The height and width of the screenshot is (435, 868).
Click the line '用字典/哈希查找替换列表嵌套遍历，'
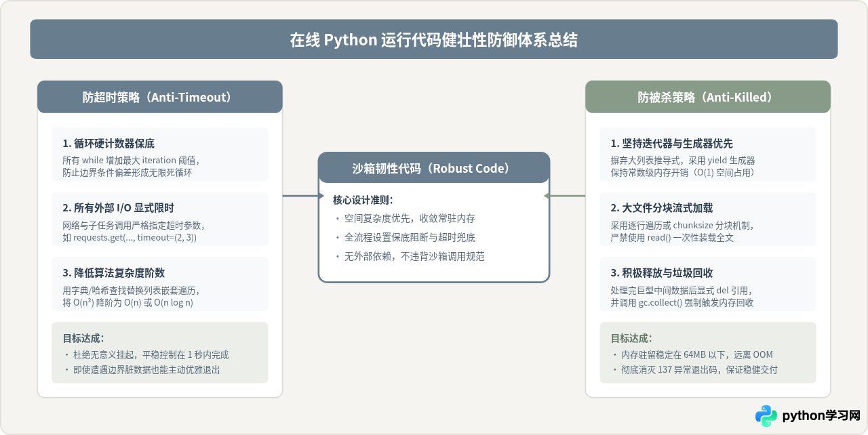[x=131, y=290]
